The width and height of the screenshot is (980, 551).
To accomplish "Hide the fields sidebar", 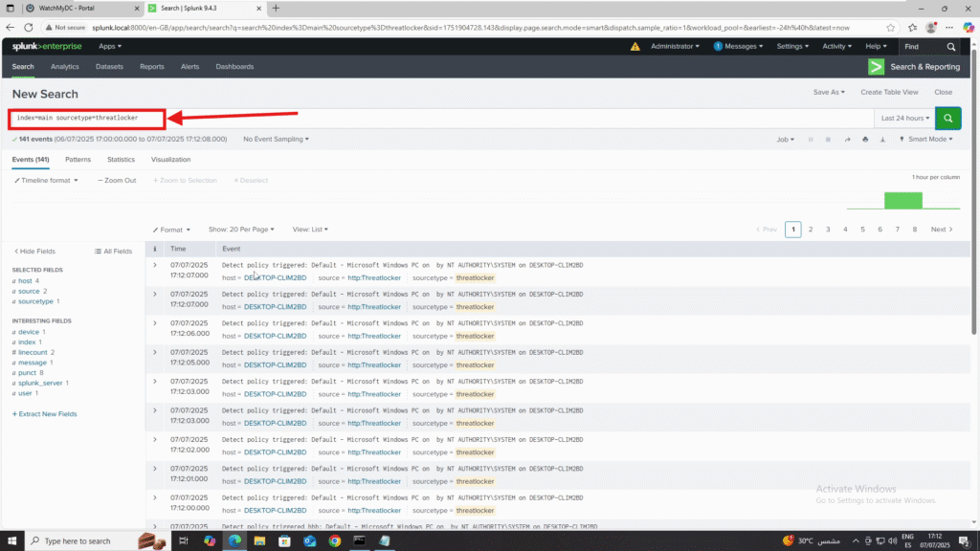I will click(x=35, y=252).
